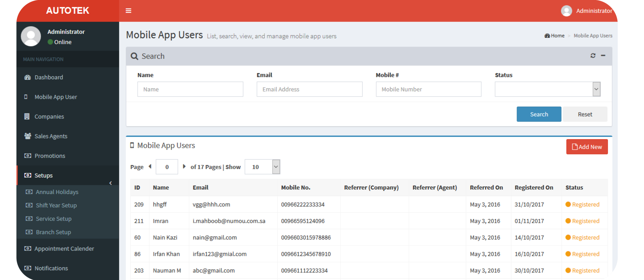
Task: Click the Registered On column header
Action: pos(534,187)
